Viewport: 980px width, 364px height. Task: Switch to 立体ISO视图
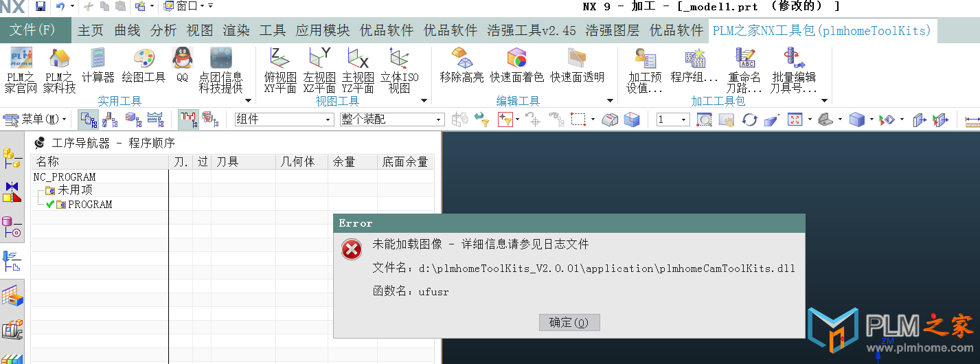399,70
